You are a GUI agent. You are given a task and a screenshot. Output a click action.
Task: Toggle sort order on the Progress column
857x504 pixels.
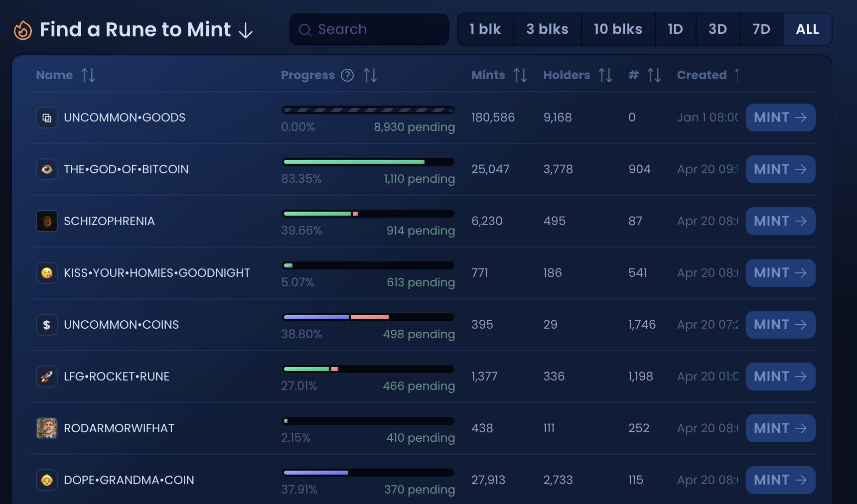(x=370, y=75)
